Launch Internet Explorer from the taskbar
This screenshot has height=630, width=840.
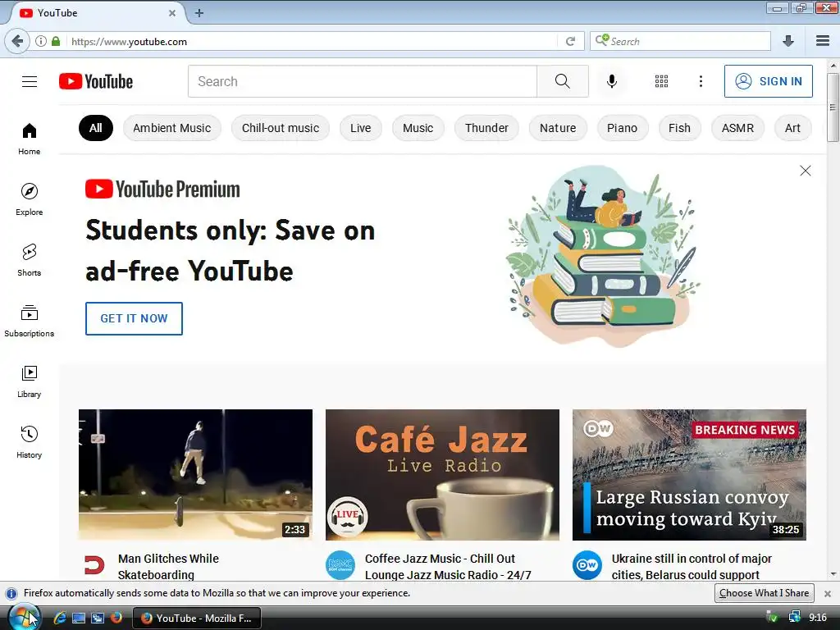[59, 619]
